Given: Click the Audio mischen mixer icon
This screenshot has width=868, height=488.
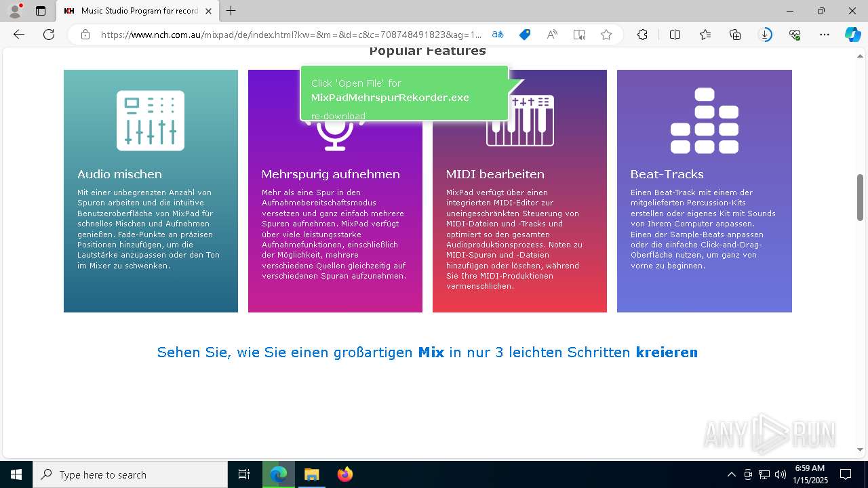Looking at the screenshot, I should [x=151, y=121].
